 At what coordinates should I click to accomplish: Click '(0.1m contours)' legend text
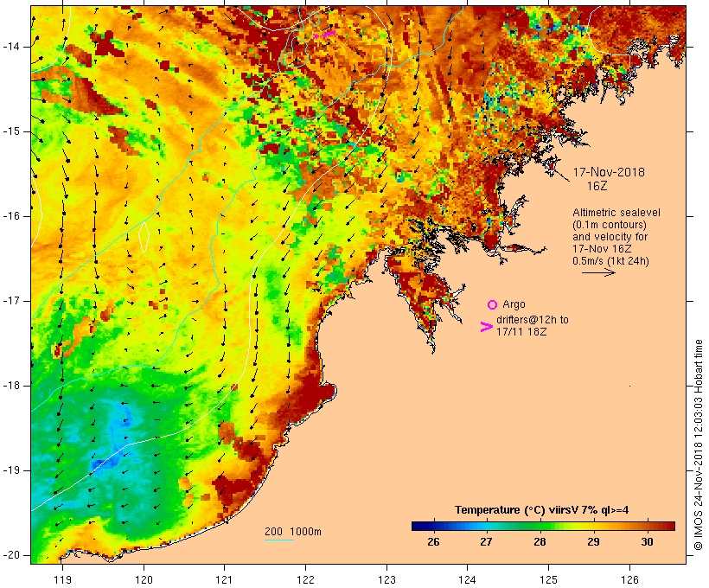pyautogui.click(x=610, y=225)
